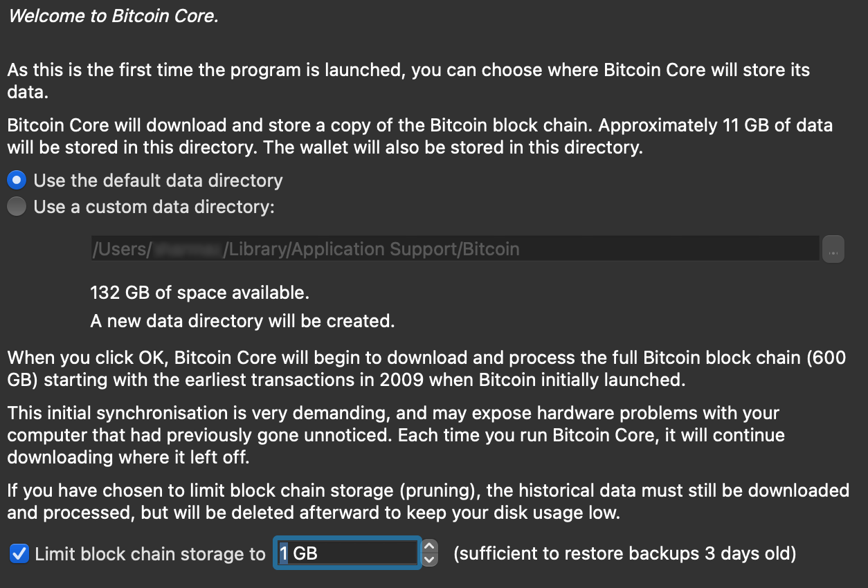Viewport: 868px width, 588px height.
Task: Click the Application Support/Bitcoin path field
Action: [x=455, y=249]
